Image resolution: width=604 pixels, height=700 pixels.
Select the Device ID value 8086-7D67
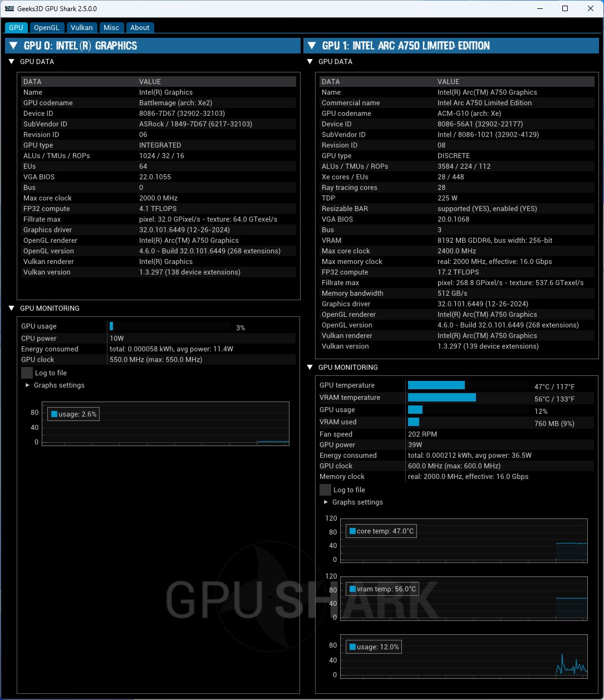pos(182,114)
